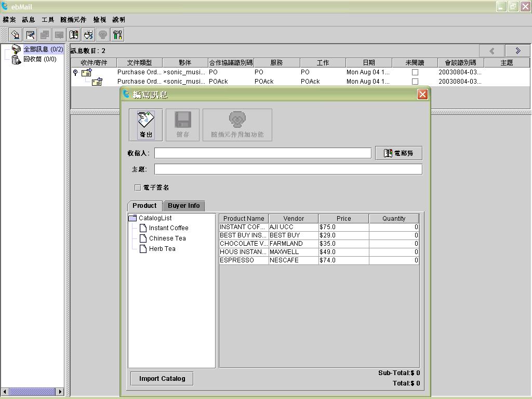Screen dimensions: 532x399
Task: Click the All Messages mailbox icon
Action: coord(16,49)
